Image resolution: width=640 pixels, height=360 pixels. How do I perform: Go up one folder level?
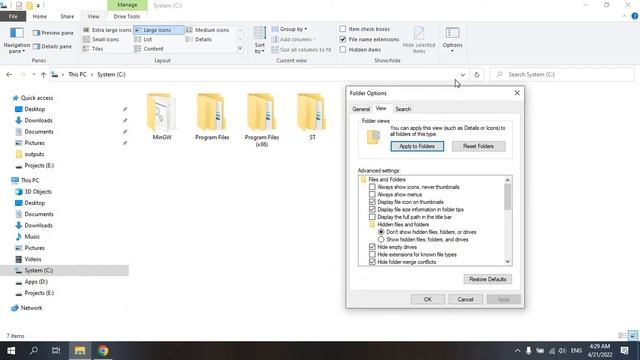click(x=43, y=75)
